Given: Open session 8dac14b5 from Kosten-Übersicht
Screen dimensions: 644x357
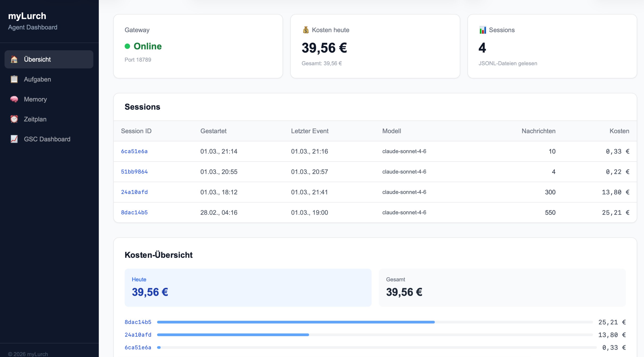Looking at the screenshot, I should 138,322.
